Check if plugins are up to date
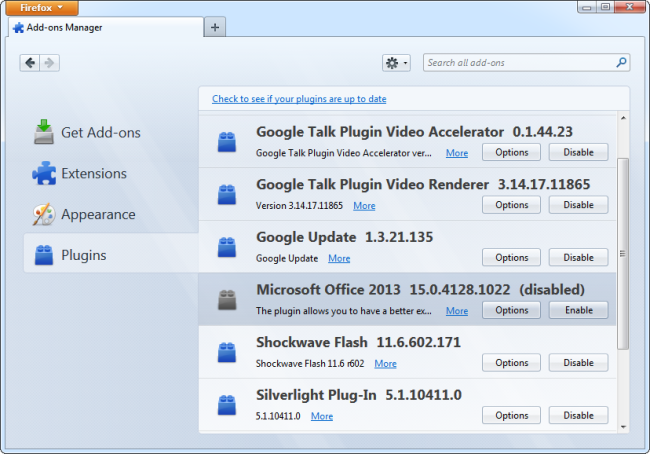Viewport: 650px width, 454px height. coord(299,99)
